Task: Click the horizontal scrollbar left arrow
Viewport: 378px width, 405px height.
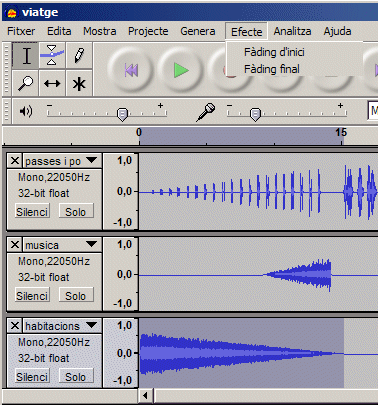Action: (x=145, y=396)
